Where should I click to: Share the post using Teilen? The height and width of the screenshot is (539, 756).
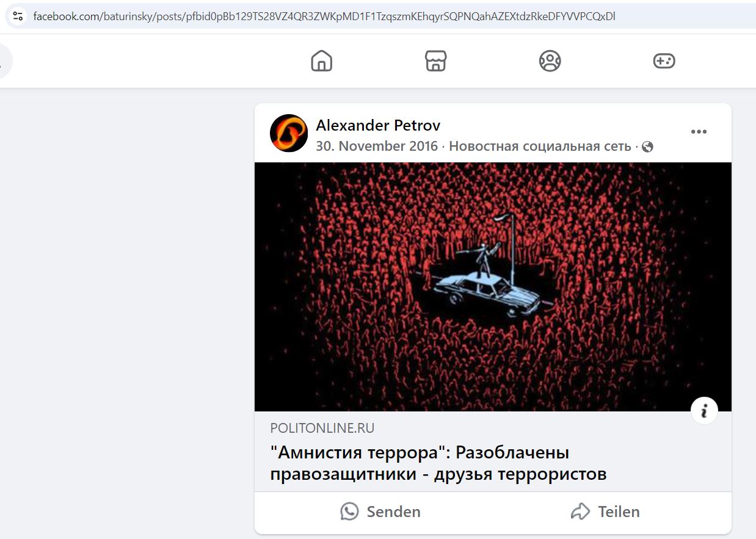pyautogui.click(x=605, y=512)
